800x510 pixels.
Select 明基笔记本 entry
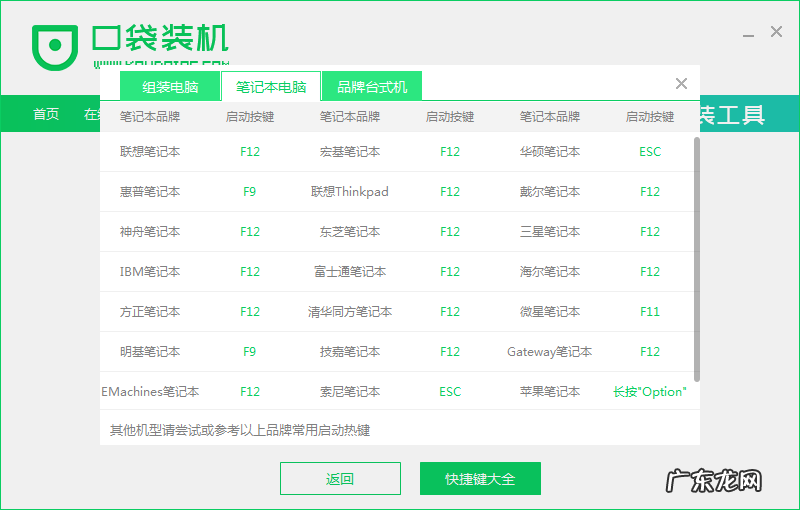click(150, 351)
